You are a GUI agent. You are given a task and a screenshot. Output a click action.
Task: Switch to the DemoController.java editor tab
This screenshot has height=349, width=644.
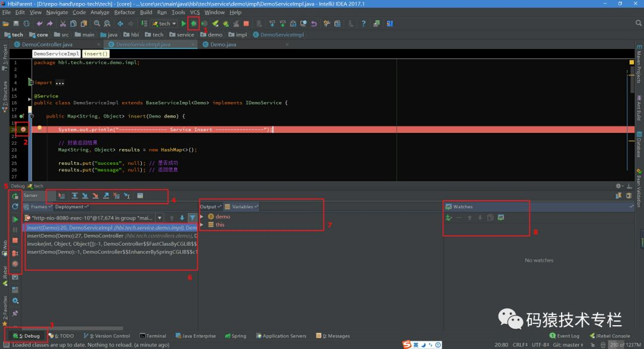pos(47,44)
